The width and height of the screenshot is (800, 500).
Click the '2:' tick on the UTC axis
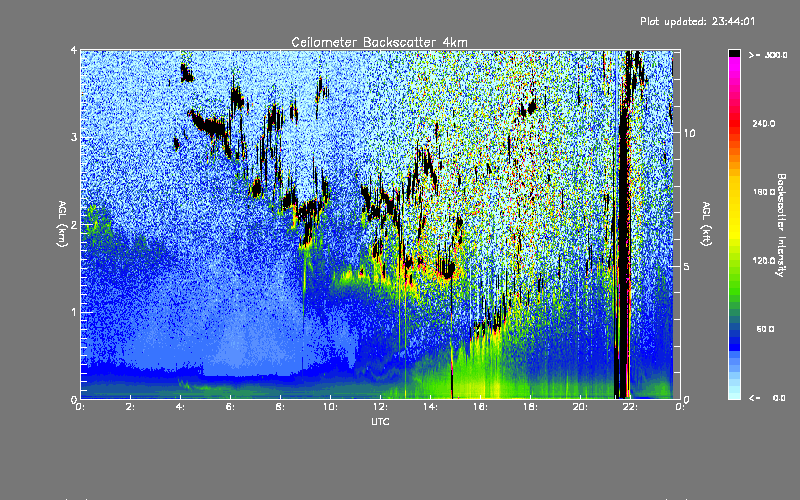click(x=131, y=407)
